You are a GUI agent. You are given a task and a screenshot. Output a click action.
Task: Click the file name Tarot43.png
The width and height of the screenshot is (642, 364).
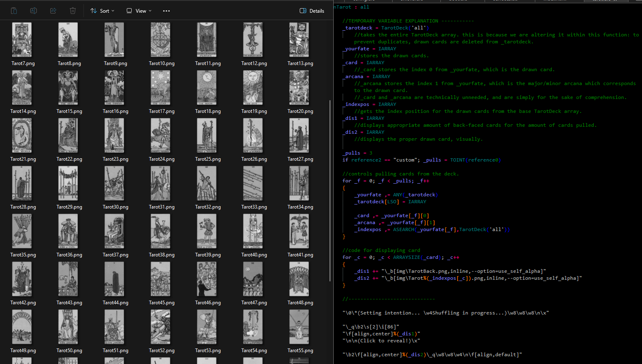click(x=70, y=303)
